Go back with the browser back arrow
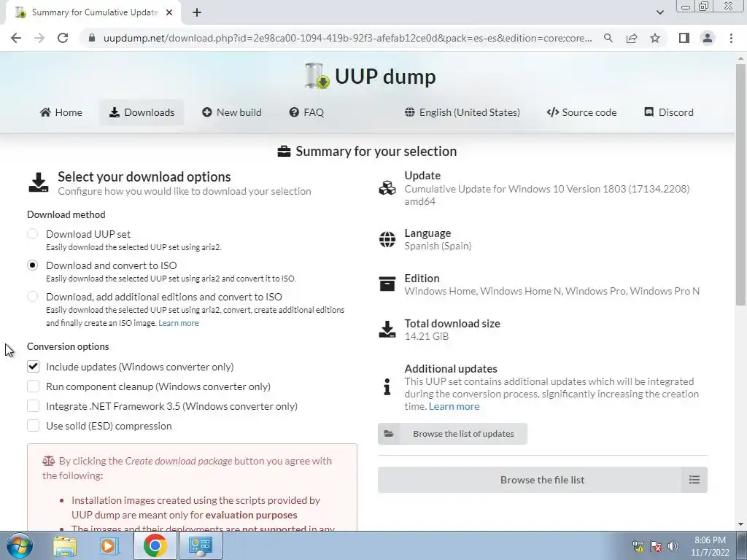This screenshot has height=560, width=747. (16, 38)
